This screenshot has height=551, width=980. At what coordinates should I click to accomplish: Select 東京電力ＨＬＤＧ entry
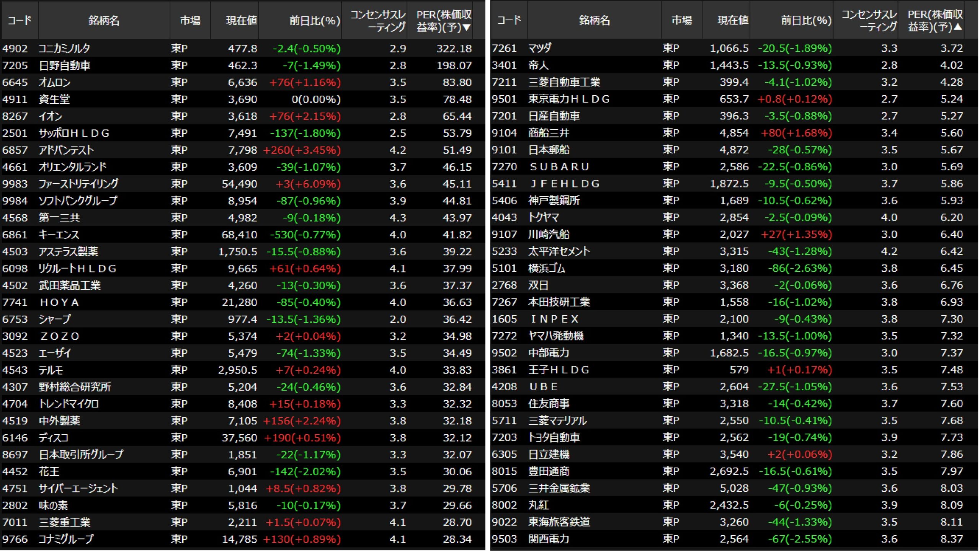click(x=569, y=99)
